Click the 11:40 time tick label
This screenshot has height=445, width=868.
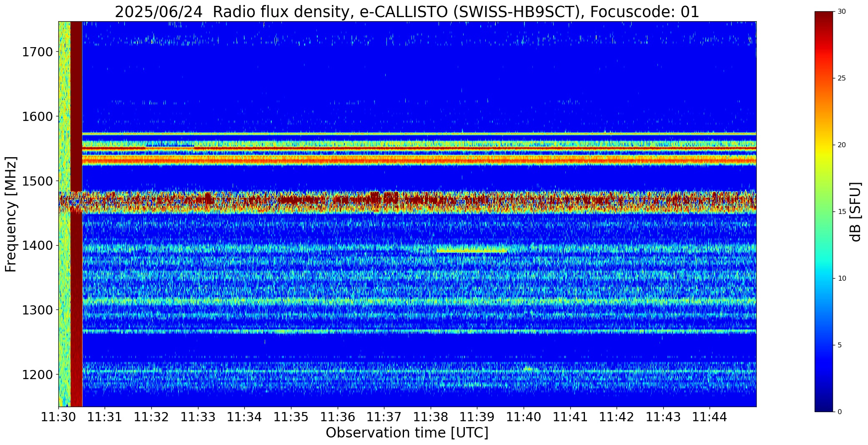pos(524,417)
